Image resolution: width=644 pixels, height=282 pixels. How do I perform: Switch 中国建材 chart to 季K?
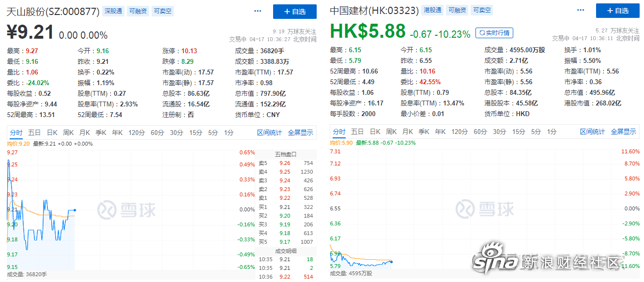pos(424,132)
